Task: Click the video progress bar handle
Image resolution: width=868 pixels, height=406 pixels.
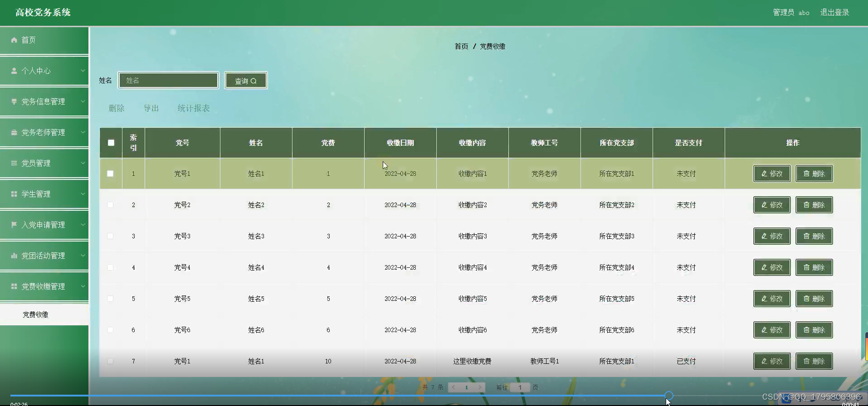Action: coord(669,396)
